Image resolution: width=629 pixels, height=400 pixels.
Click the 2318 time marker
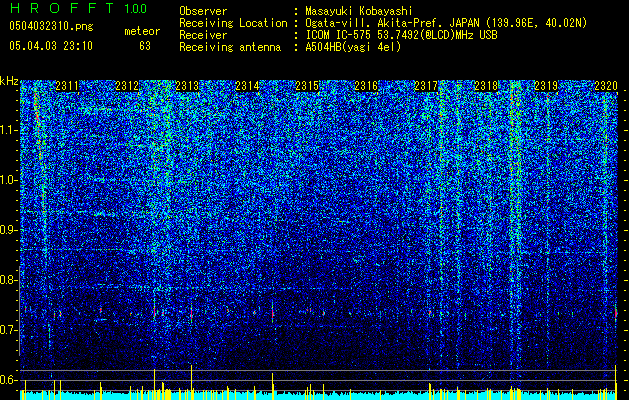[x=486, y=86]
